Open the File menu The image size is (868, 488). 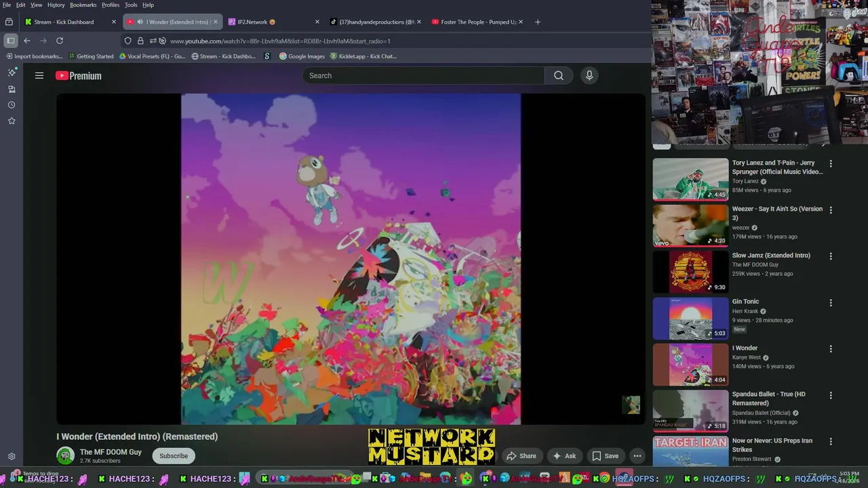(x=7, y=5)
